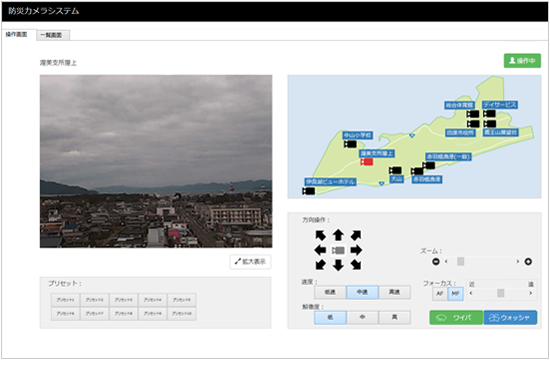Pan camera right with the right arrow
The image size is (550, 388).
pyautogui.click(x=356, y=250)
